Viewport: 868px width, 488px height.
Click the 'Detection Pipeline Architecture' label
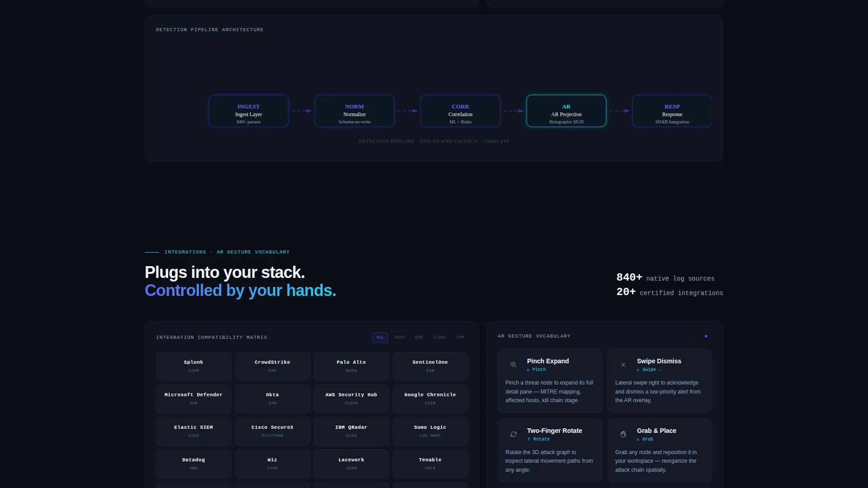pyautogui.click(x=210, y=30)
